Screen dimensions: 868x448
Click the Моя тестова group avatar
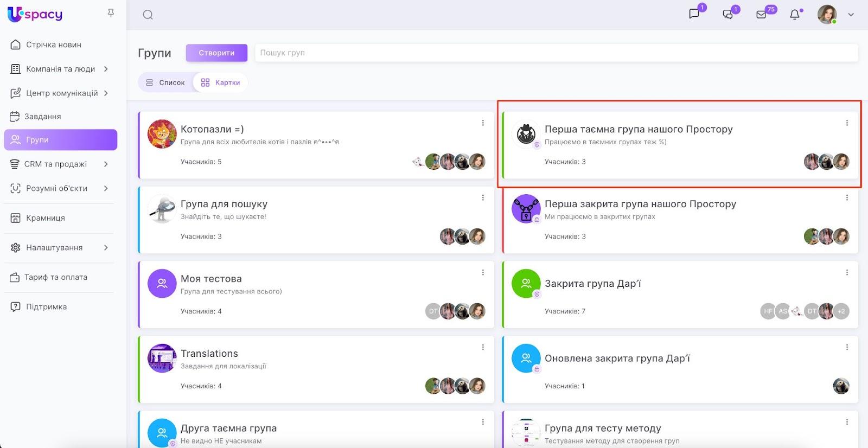162,283
